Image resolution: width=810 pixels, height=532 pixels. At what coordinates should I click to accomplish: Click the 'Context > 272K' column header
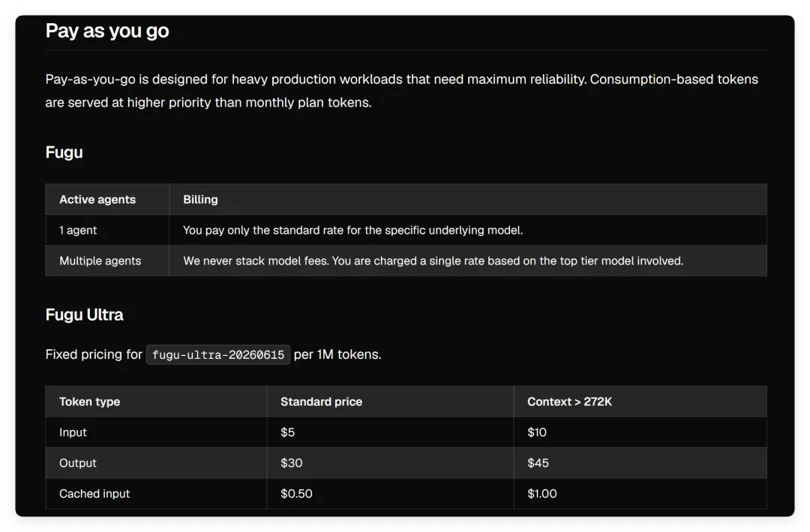[x=569, y=402]
